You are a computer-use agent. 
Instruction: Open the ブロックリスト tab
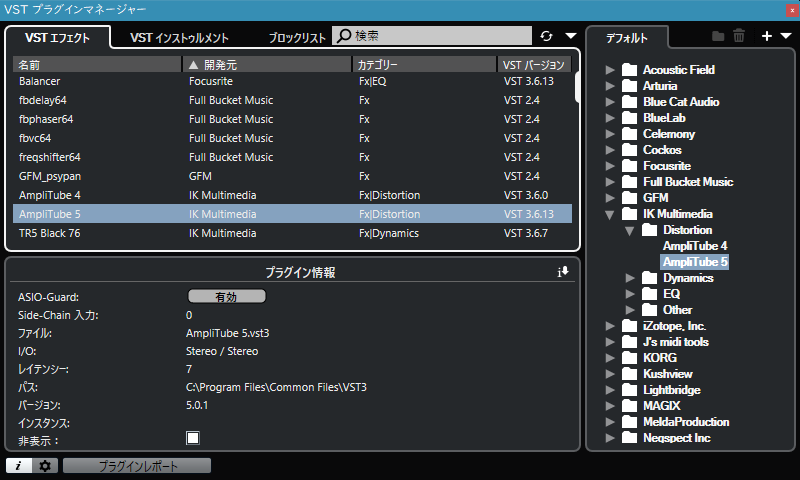click(297, 38)
